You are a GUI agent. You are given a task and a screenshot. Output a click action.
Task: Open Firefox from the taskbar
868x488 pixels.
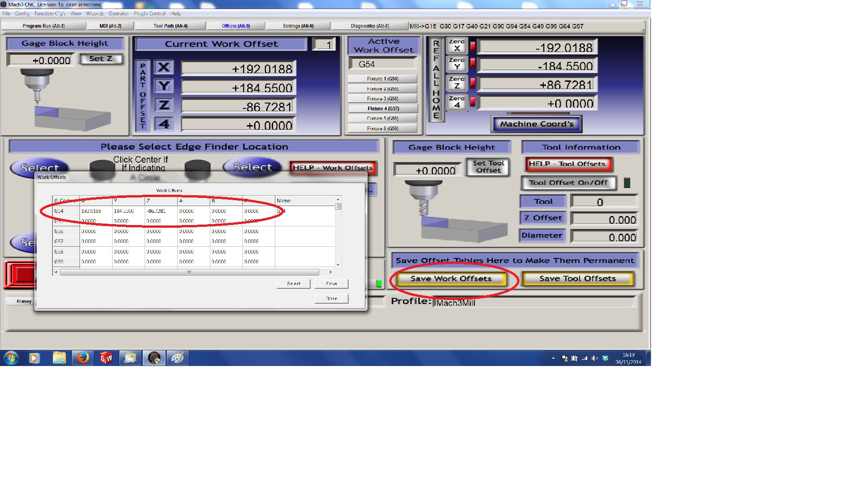[x=83, y=358]
